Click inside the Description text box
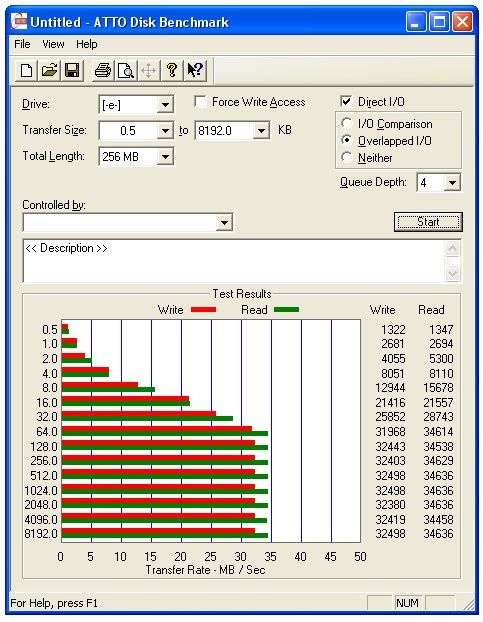Image resolution: width=483 pixels, height=622 pixels. 234,261
